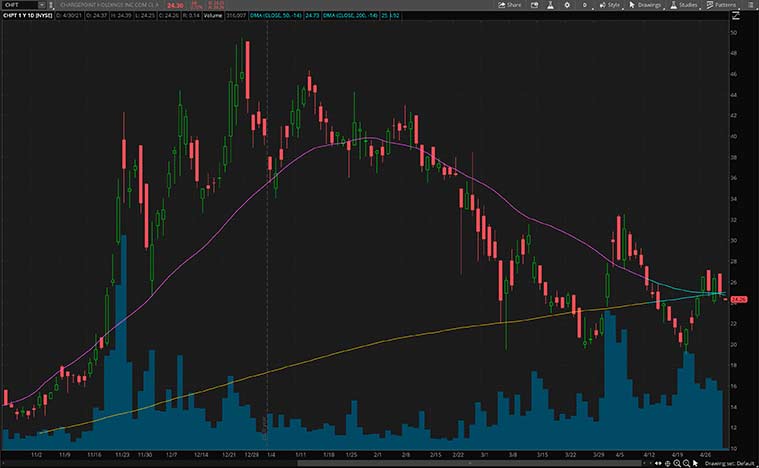The width and height of the screenshot is (759, 468).
Task: Click the 4/26 date label on time axis
Action: click(x=706, y=455)
